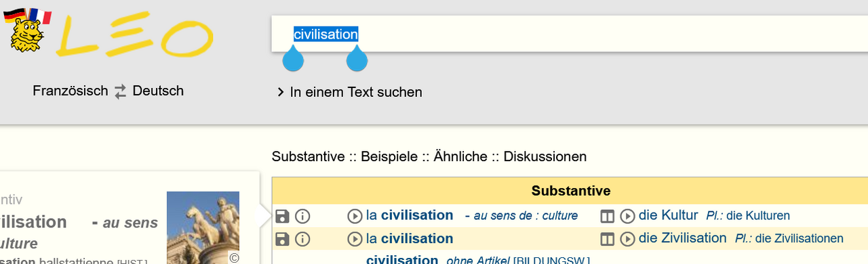The width and height of the screenshot is (868, 264).
Task: Open declension table for die Zivilisation
Action: click(608, 239)
